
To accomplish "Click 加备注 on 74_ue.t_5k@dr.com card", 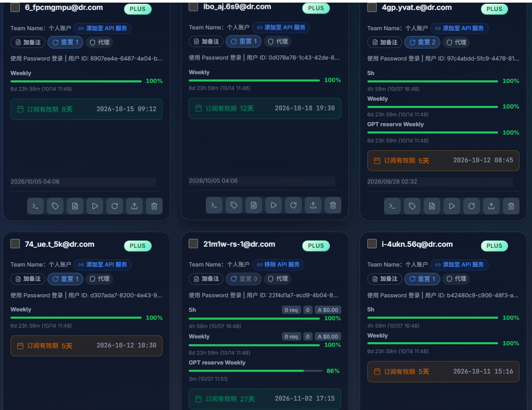I will pos(28,279).
